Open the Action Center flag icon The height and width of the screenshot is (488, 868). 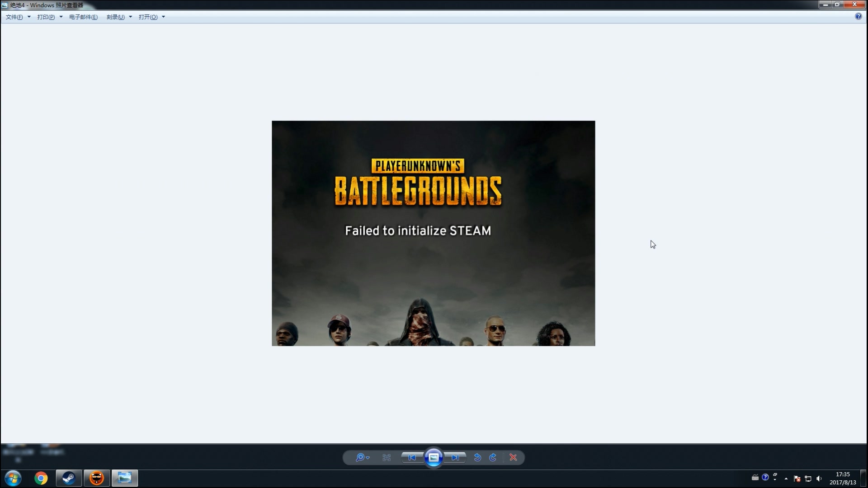[797, 479]
